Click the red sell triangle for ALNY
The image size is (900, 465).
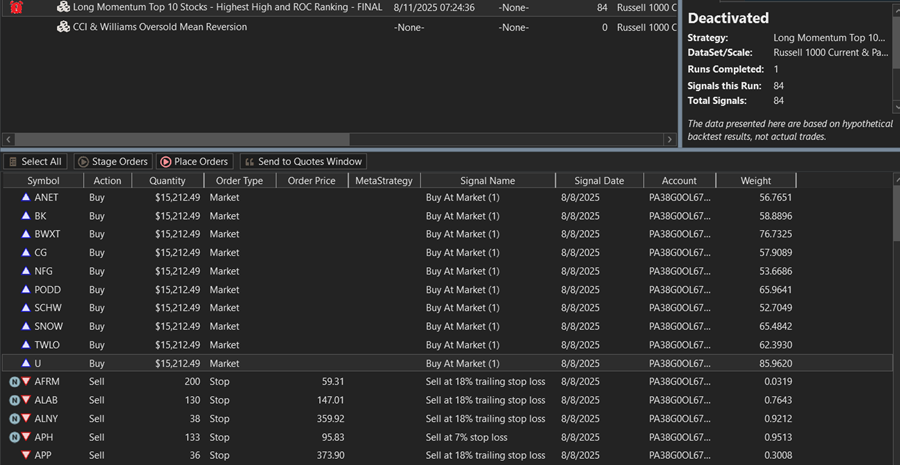click(x=26, y=418)
